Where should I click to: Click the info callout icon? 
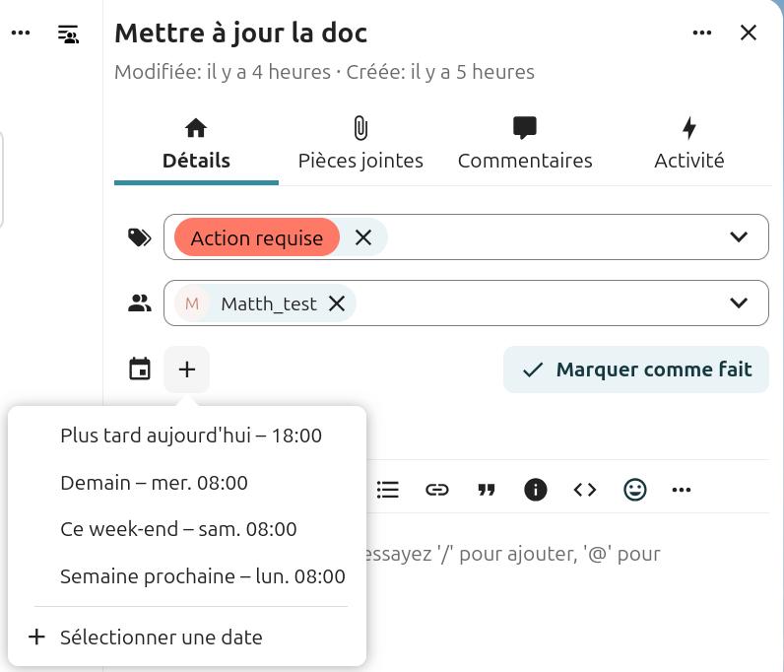536,490
